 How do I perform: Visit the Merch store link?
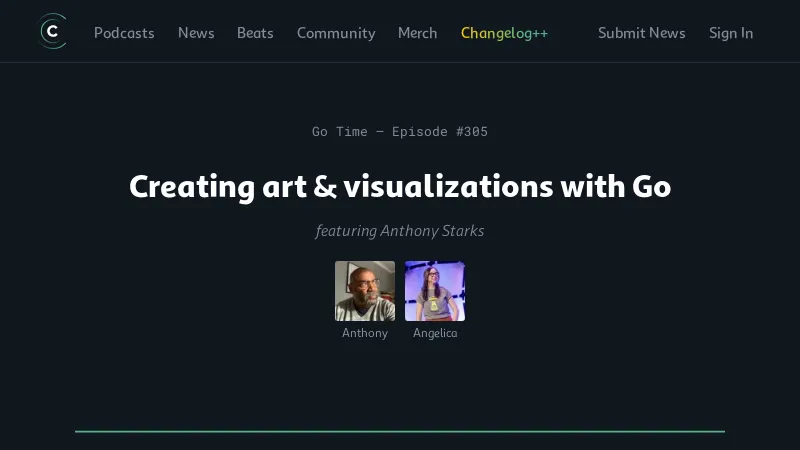(x=417, y=33)
